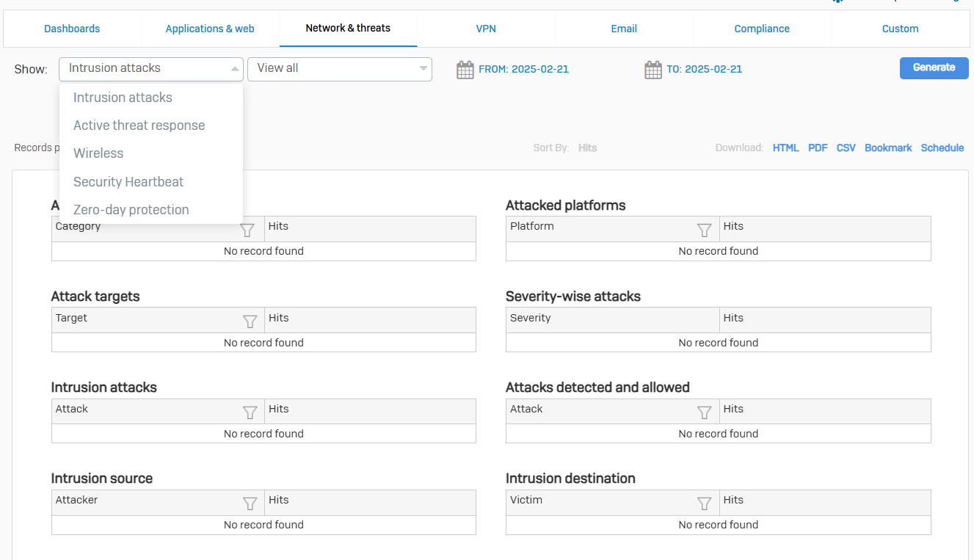Screen dimensions: 974x560
Task: Open the Applications & web tab
Action: pyautogui.click(x=210, y=29)
